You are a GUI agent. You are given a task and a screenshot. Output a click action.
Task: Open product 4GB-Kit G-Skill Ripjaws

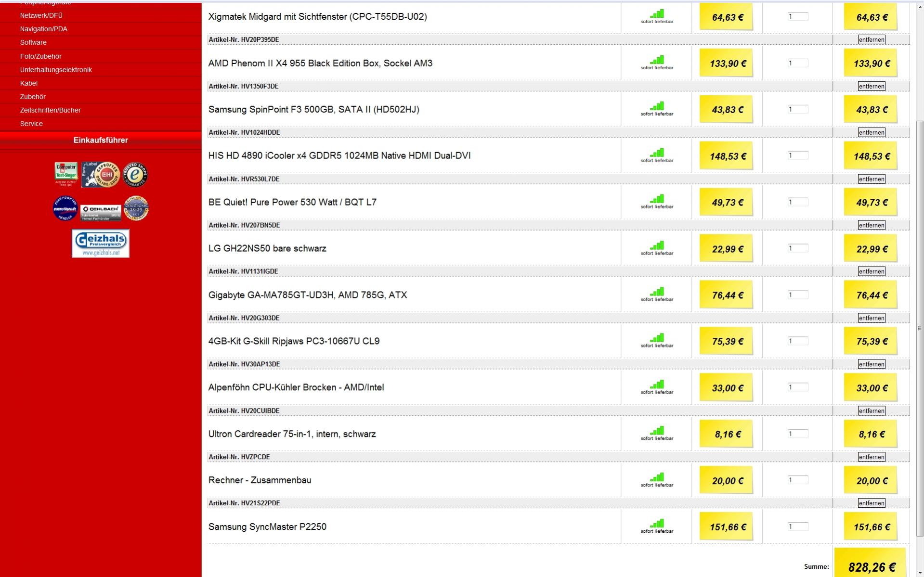pos(294,341)
